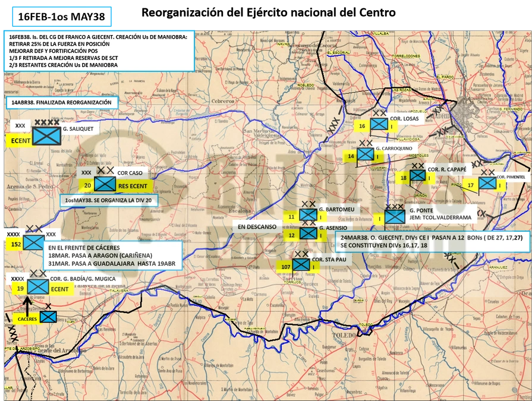Image resolution: width=532 pixels, height=401 pixels.
Task: Select the 'COR. PIMENTEL' label
Action: click(x=511, y=177)
